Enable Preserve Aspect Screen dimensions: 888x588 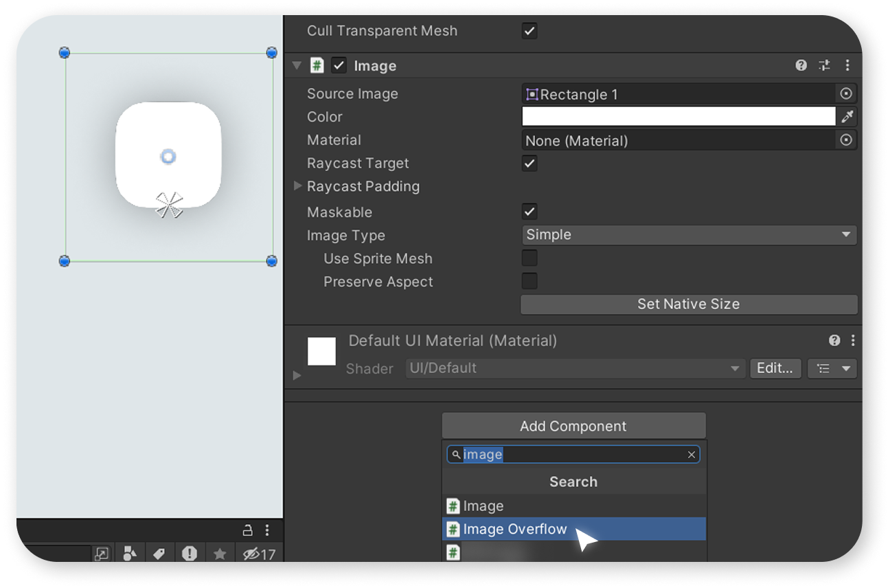pos(530,281)
